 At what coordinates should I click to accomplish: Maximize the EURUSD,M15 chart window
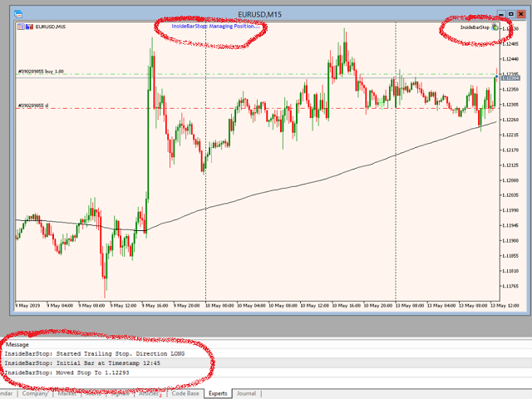pyautogui.click(x=510, y=14)
